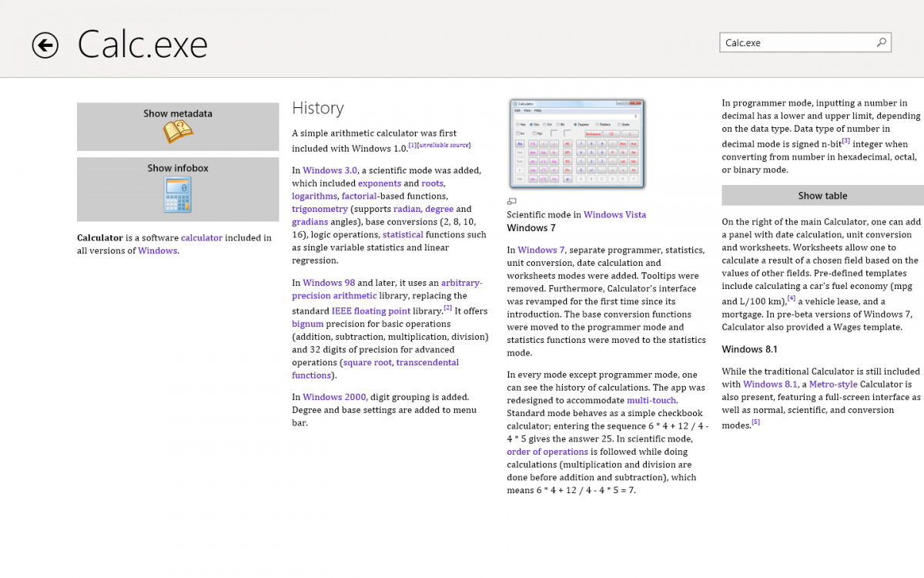Open the Scientific mode calculator thumbnail
Viewport: 924px width, 578px height.
(577, 144)
